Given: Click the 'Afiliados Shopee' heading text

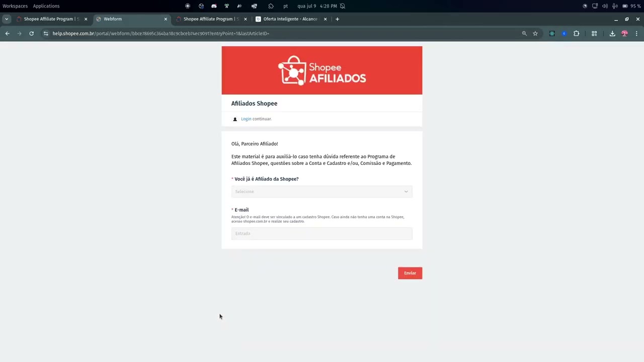Looking at the screenshot, I should tap(254, 104).
